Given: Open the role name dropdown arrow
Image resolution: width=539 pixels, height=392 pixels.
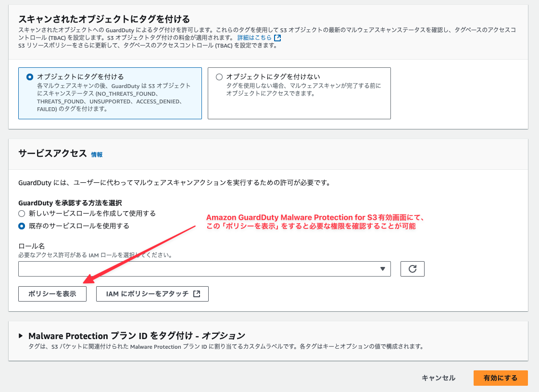Looking at the screenshot, I should tap(383, 269).
